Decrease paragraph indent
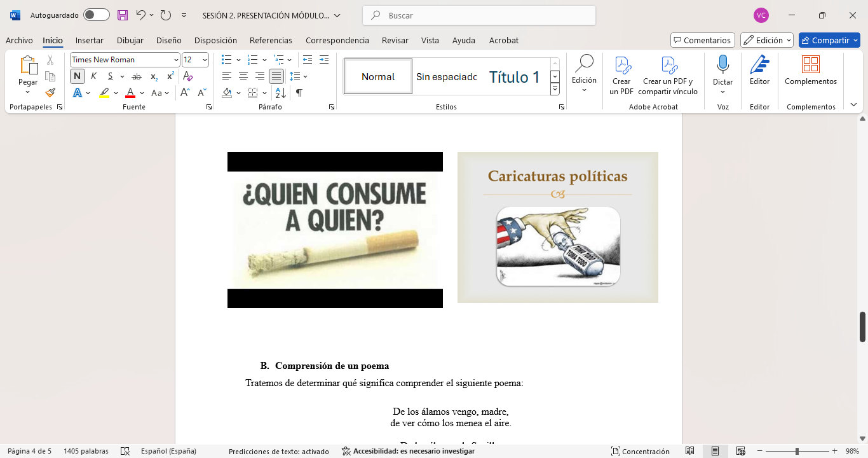 click(x=308, y=60)
